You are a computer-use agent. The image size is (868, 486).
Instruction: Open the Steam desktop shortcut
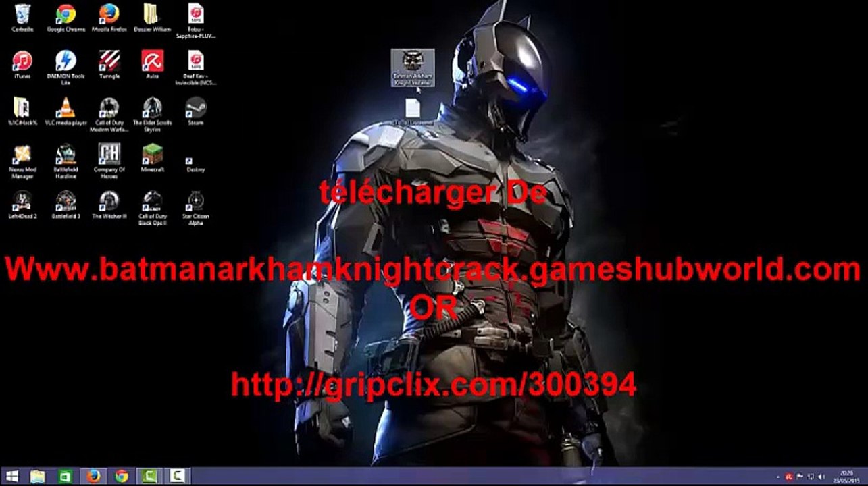point(195,111)
